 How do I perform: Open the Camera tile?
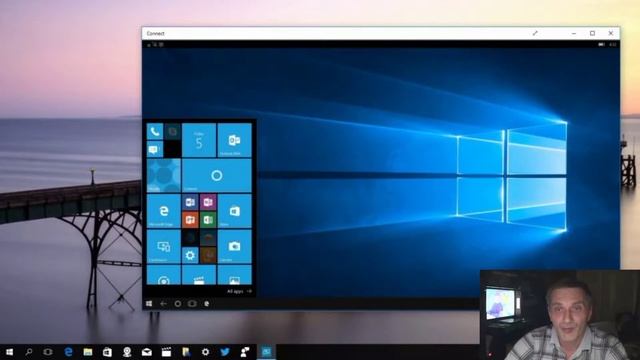pyautogui.click(x=234, y=247)
